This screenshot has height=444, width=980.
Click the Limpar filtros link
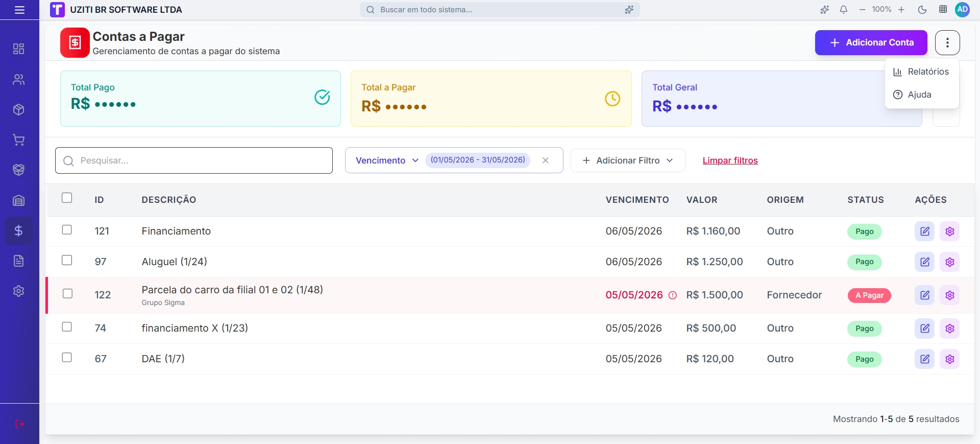pyautogui.click(x=730, y=160)
